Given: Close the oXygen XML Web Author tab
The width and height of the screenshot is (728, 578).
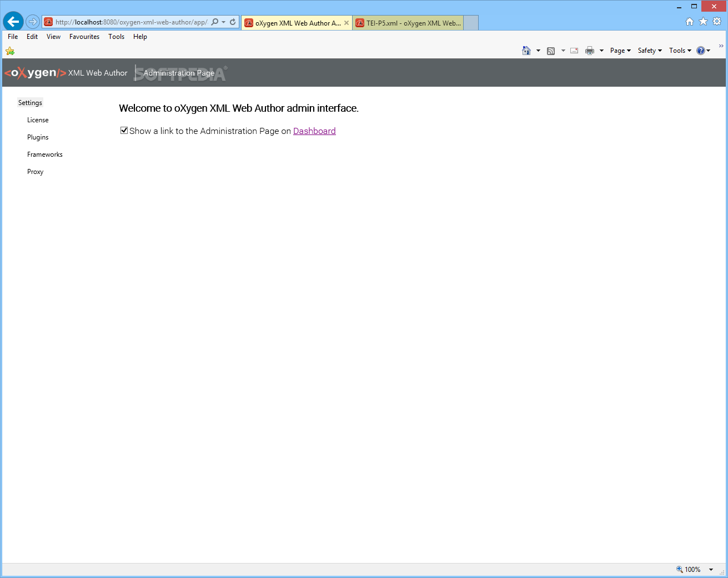Looking at the screenshot, I should coord(347,23).
